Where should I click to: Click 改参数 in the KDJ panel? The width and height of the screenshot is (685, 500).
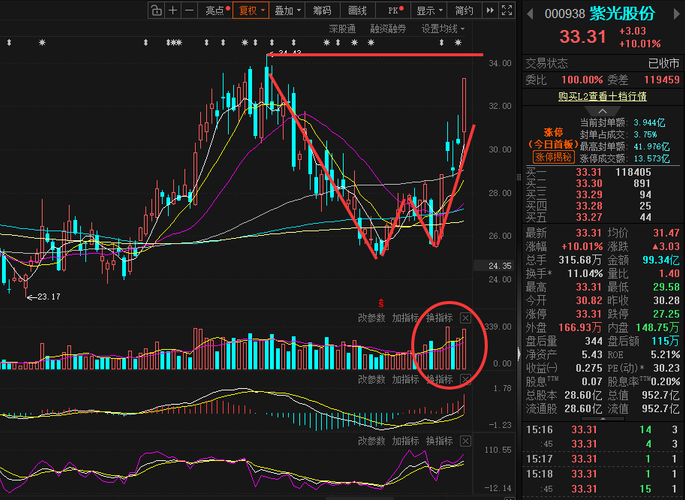coord(372,441)
